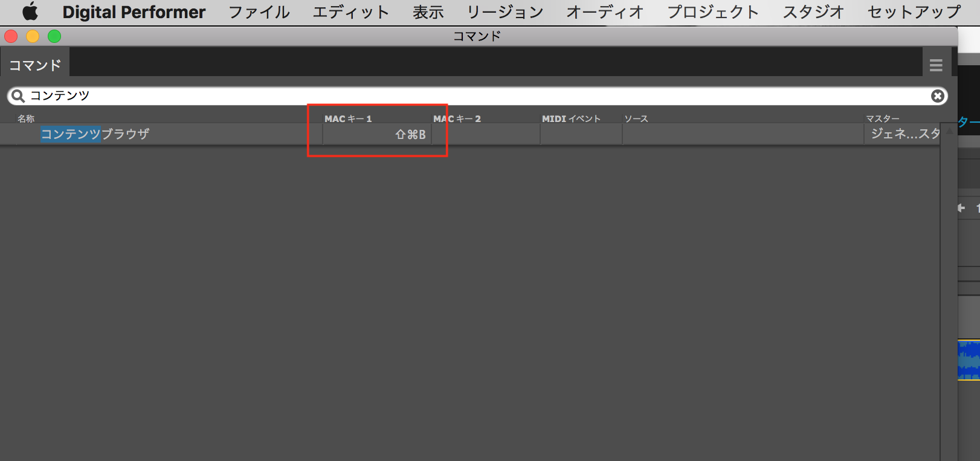Clear the search field with the X icon

937,96
